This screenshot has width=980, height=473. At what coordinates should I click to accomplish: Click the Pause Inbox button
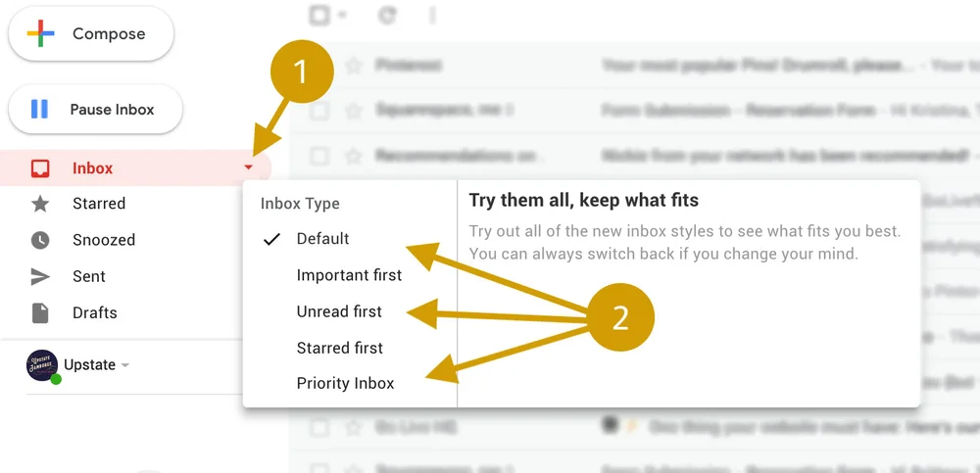pyautogui.click(x=96, y=110)
